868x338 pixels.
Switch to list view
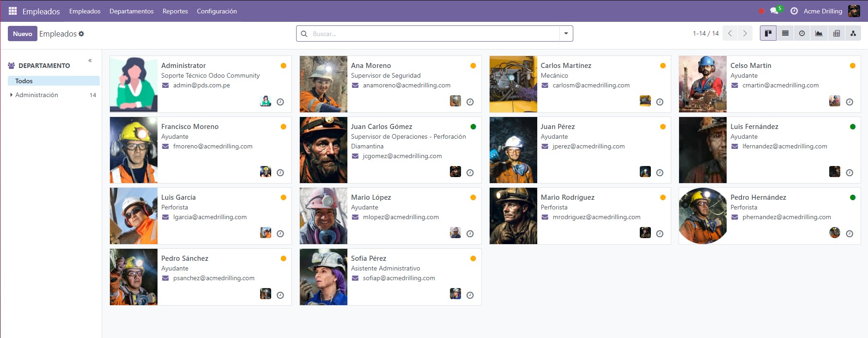pos(785,33)
